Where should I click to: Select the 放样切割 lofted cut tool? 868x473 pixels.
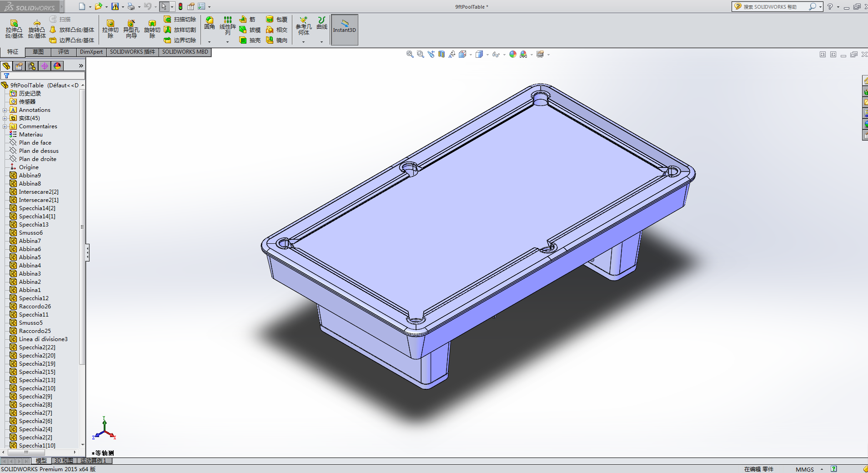[x=180, y=30]
